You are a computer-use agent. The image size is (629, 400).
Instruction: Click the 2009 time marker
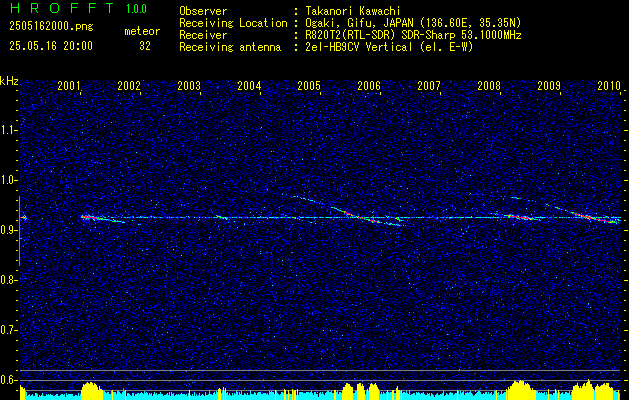(x=549, y=85)
